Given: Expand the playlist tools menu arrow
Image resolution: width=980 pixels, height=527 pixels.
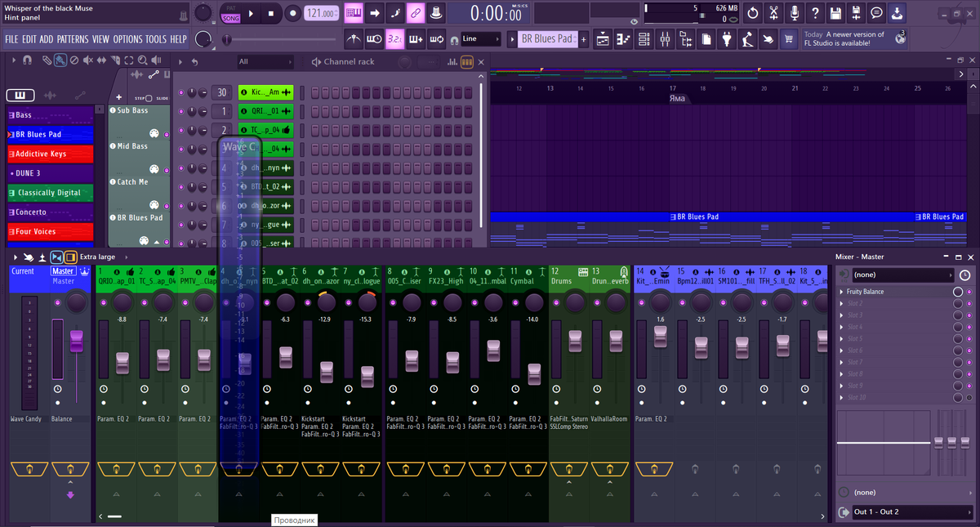Looking at the screenshot, I should point(13,60).
